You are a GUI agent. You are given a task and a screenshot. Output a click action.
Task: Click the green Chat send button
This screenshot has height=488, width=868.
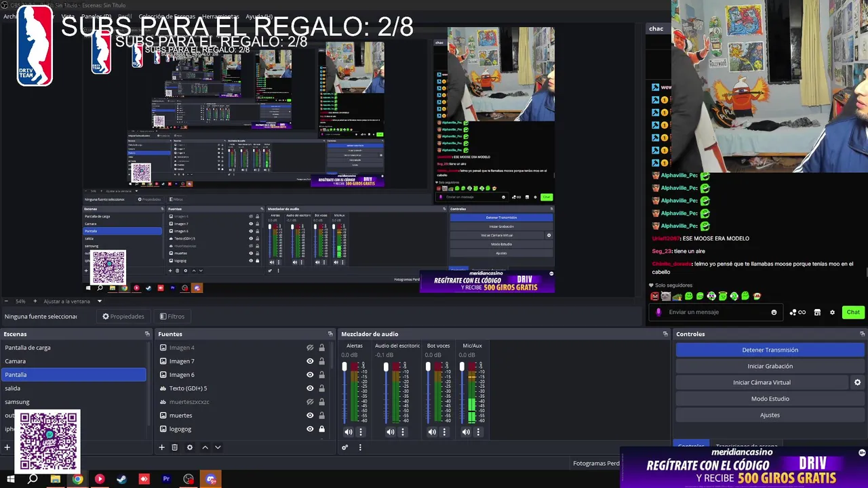[x=853, y=312]
